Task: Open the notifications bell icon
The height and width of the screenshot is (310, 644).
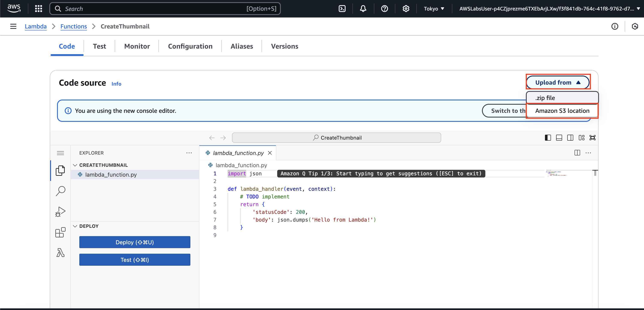Action: click(363, 9)
